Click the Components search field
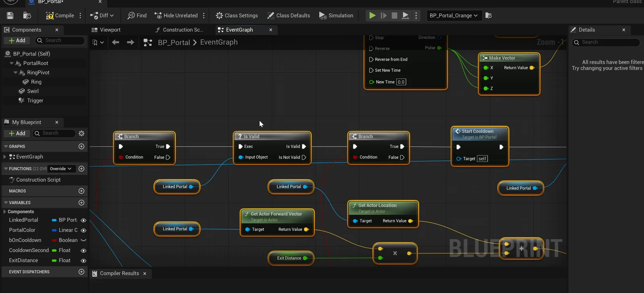This screenshot has width=644, height=293. (x=60, y=41)
